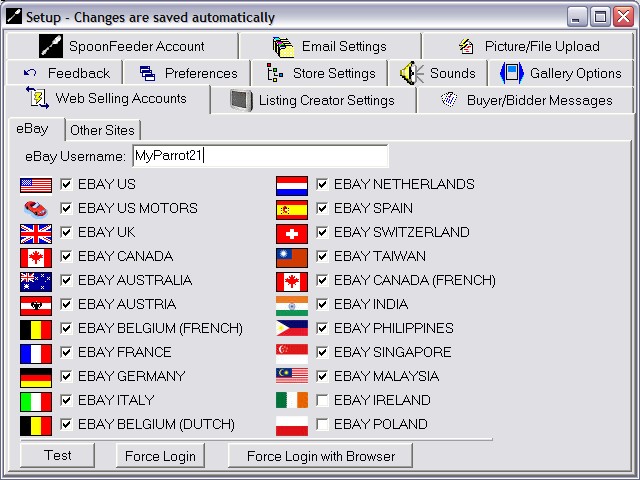640x480 pixels.
Task: Toggle the EBAY SINGAPORE checkbox
Action: click(322, 352)
